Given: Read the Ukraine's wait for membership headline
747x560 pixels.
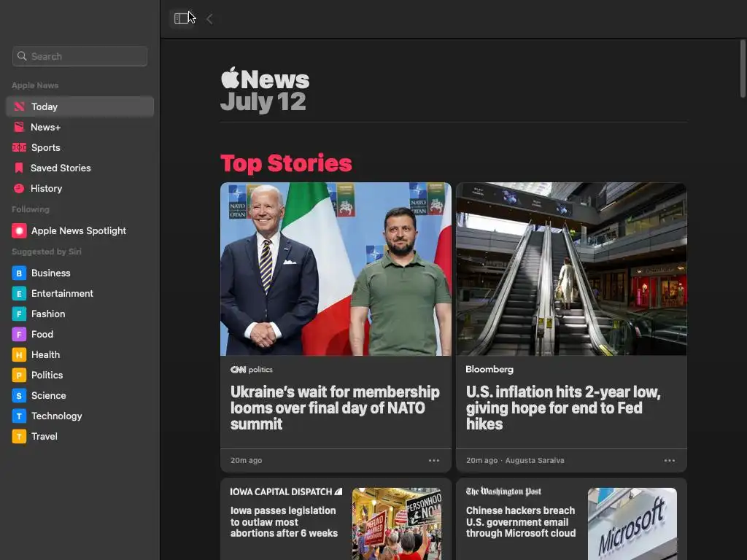Looking at the screenshot, I should tap(335, 408).
